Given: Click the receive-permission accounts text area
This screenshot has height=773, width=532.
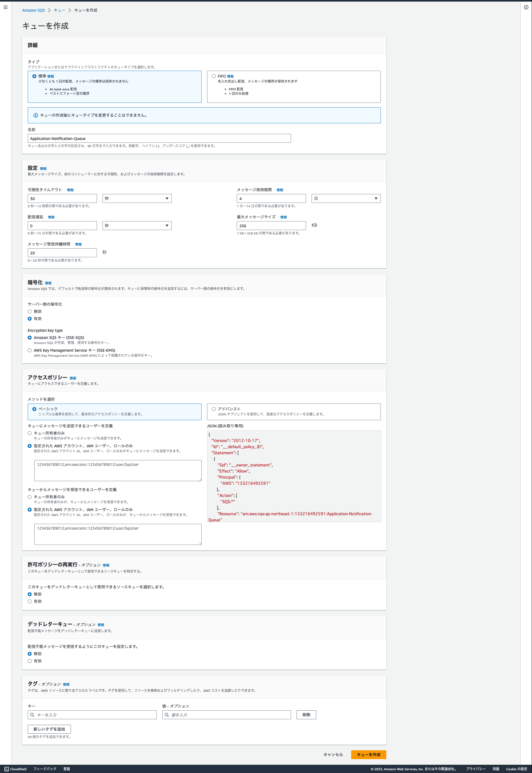Looking at the screenshot, I should (118, 534).
